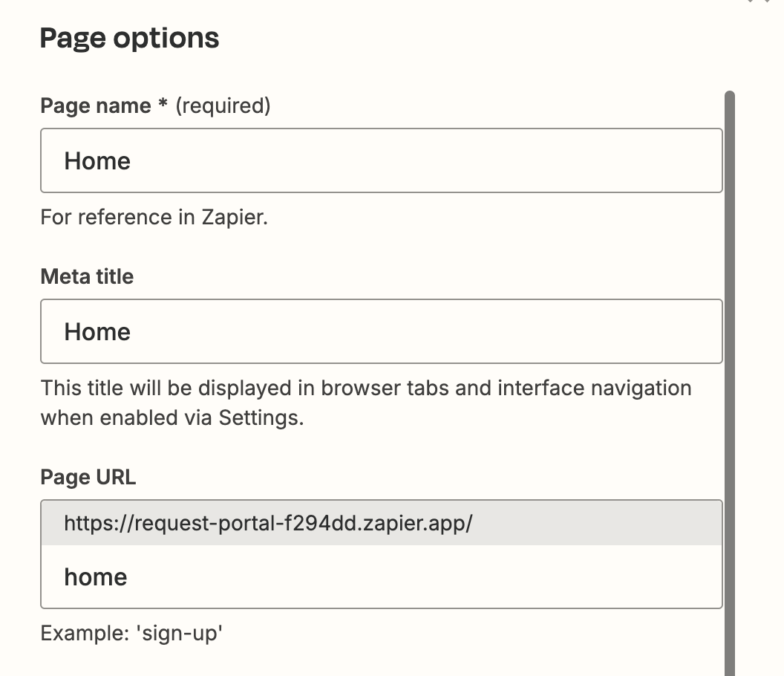The height and width of the screenshot is (676, 784).
Task: Click the bold 'Meta title' label
Action: 87,277
